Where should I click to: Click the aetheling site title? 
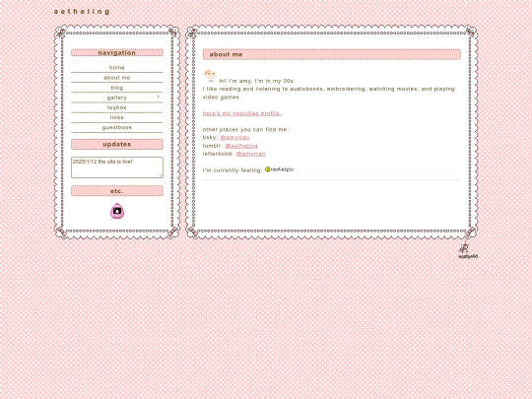click(x=82, y=12)
